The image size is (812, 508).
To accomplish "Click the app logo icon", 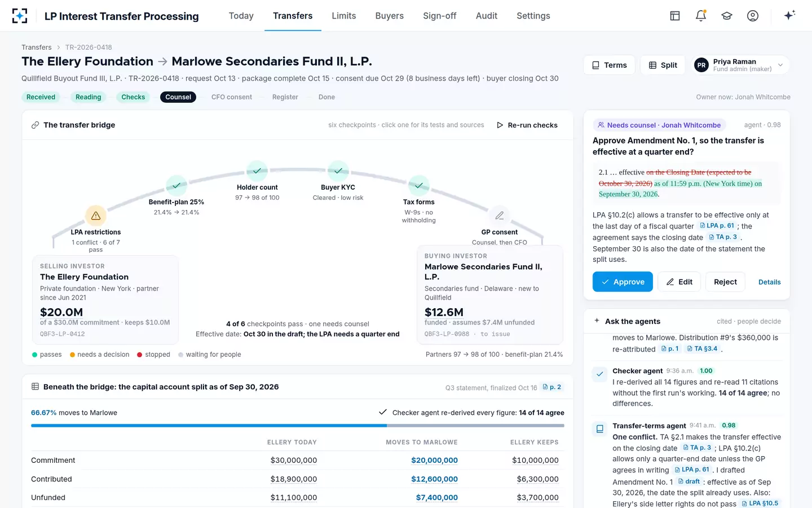I will point(20,16).
